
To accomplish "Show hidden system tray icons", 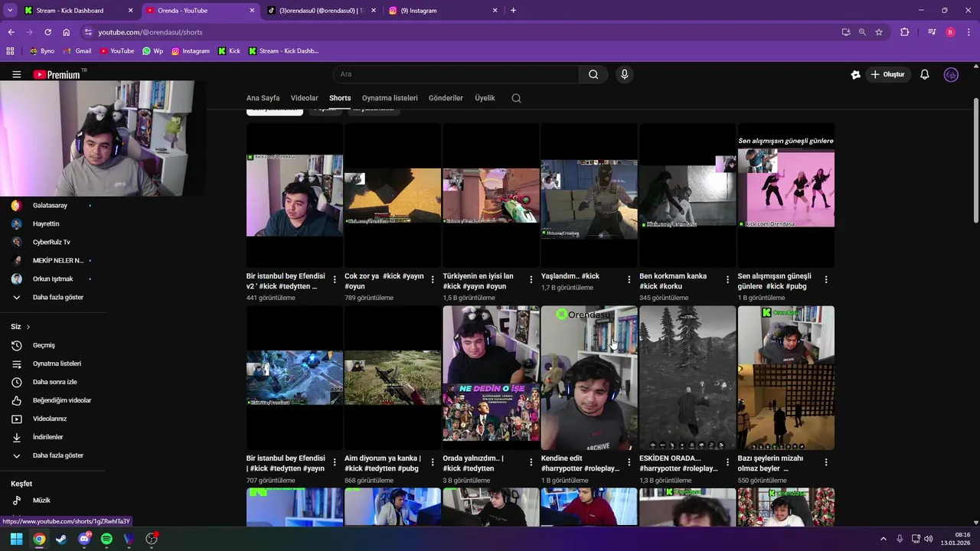I will [x=883, y=539].
